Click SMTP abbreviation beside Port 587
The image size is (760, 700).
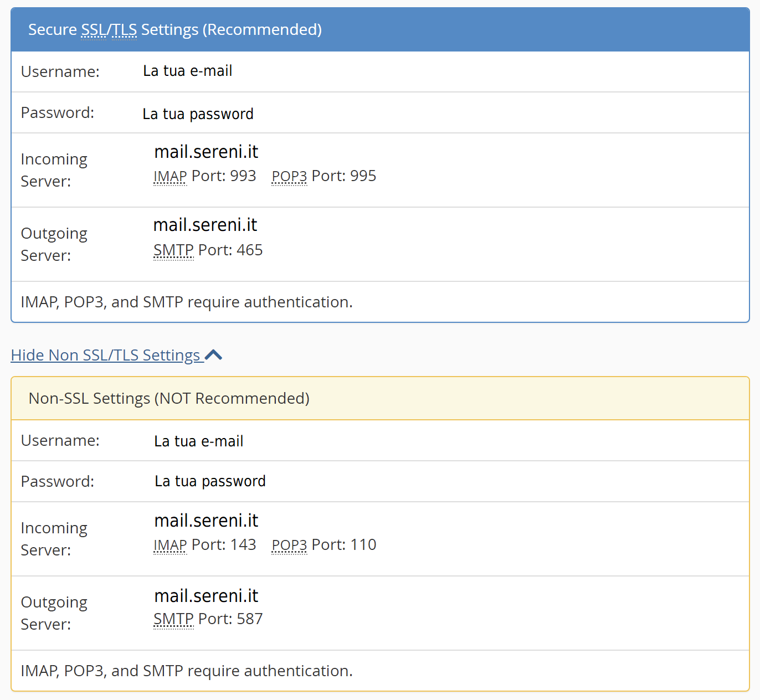(173, 619)
